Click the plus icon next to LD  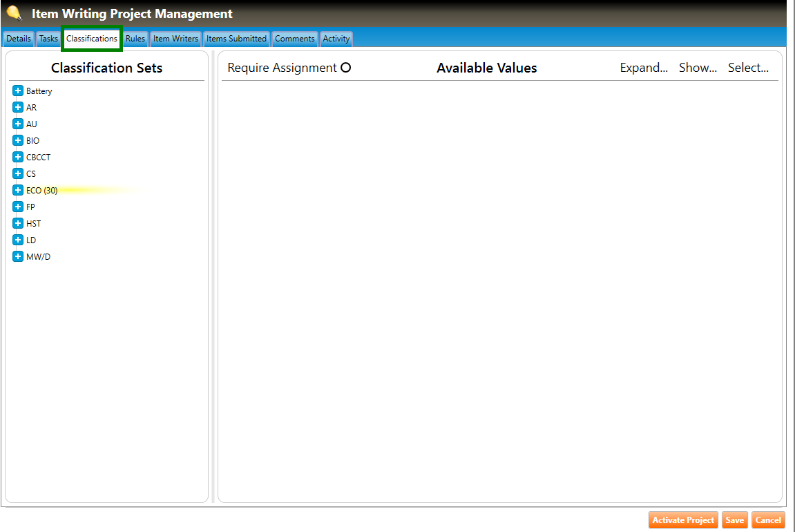point(18,240)
